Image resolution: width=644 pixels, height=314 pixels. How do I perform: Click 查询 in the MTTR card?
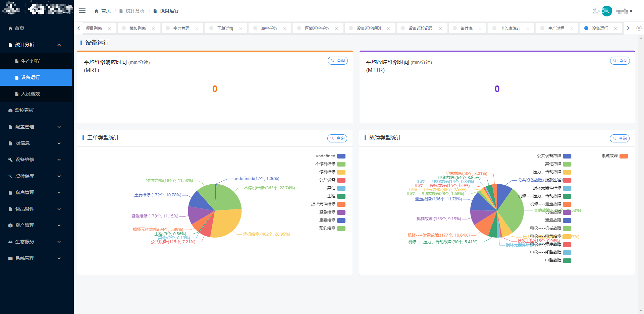620,61
